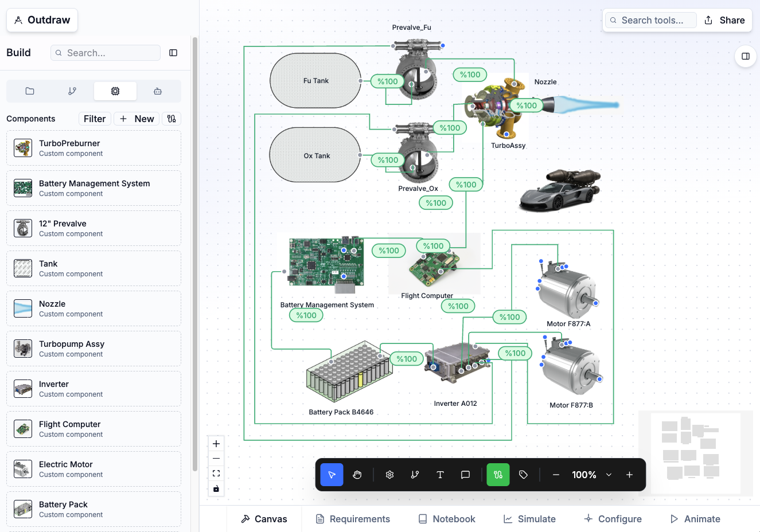Toggle the right side panel
760x532 pixels.
[745, 56]
